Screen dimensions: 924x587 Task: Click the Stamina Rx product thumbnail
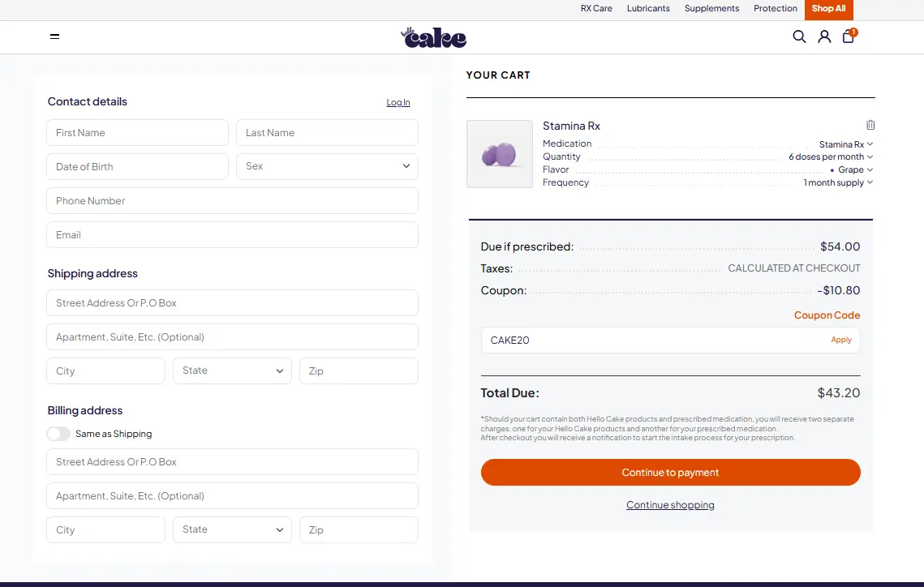click(500, 154)
